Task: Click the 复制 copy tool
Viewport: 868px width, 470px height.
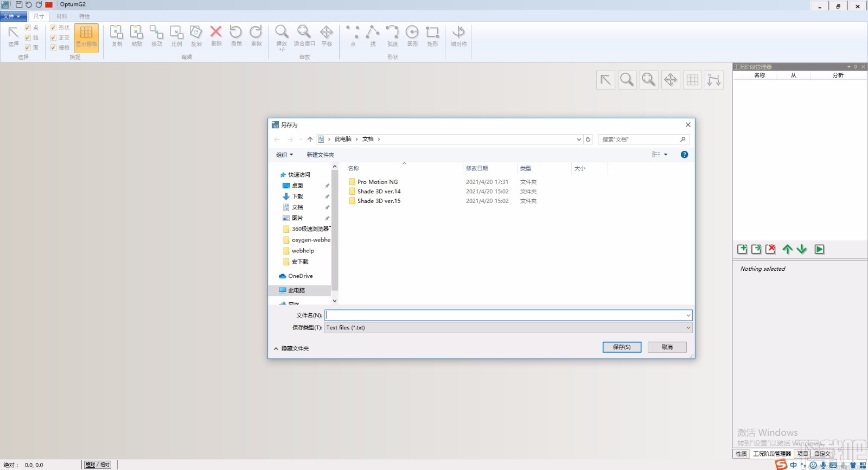Action: point(117,36)
